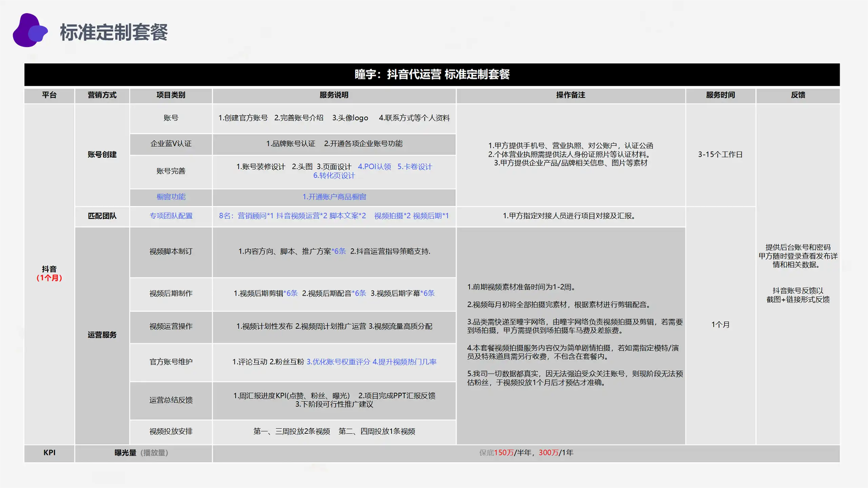The width and height of the screenshot is (868, 488).
Task: Click the blue 橱窗功能 cell
Action: coord(171,197)
